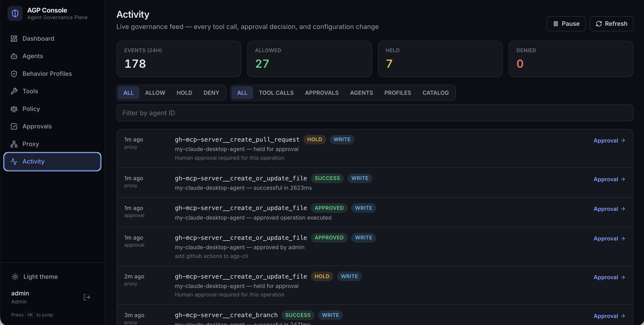The width and height of the screenshot is (644, 325).
Task: Click the admin user name
Action: (x=20, y=293)
